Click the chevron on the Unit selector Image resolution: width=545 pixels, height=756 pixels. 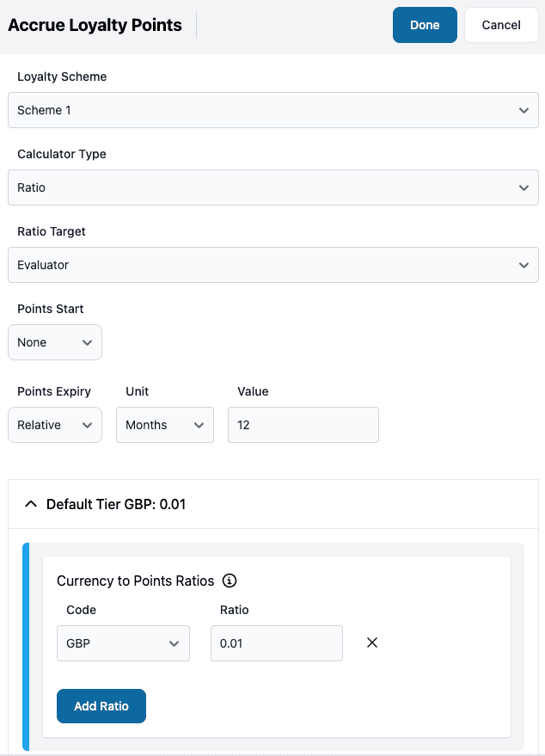pos(199,425)
